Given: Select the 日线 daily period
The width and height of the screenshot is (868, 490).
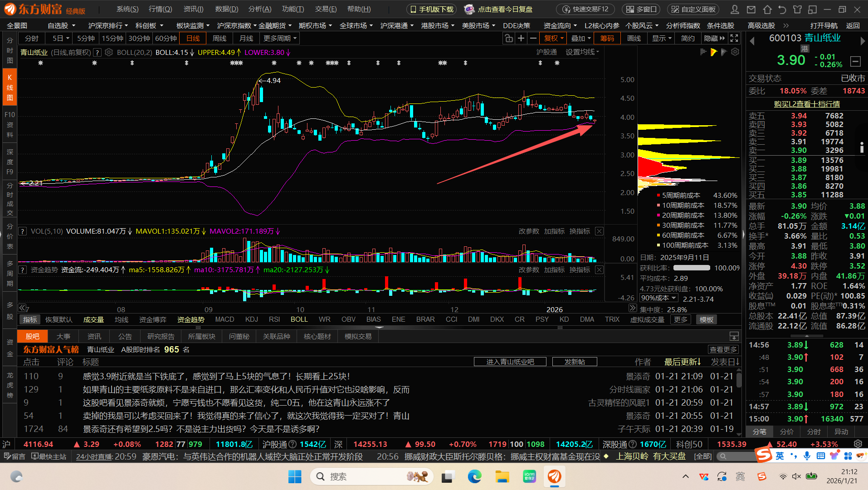Looking at the screenshot, I should tap(193, 39).
